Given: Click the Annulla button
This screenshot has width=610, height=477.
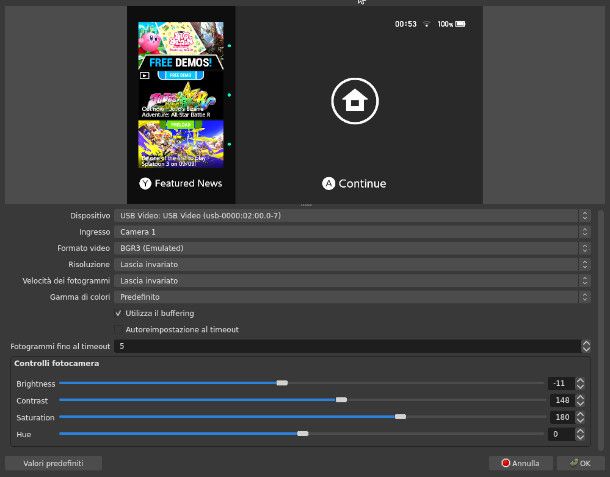Looking at the screenshot, I should (x=521, y=463).
